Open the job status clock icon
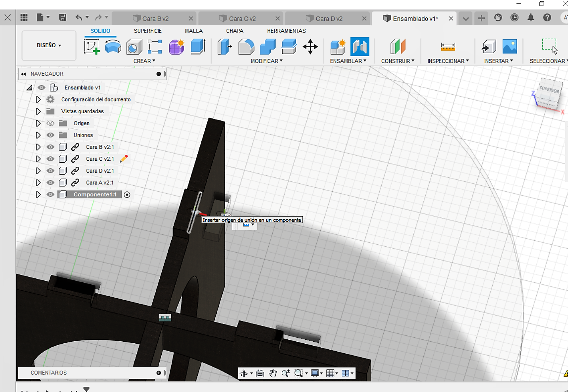This screenshot has height=392, width=568. (x=514, y=17)
